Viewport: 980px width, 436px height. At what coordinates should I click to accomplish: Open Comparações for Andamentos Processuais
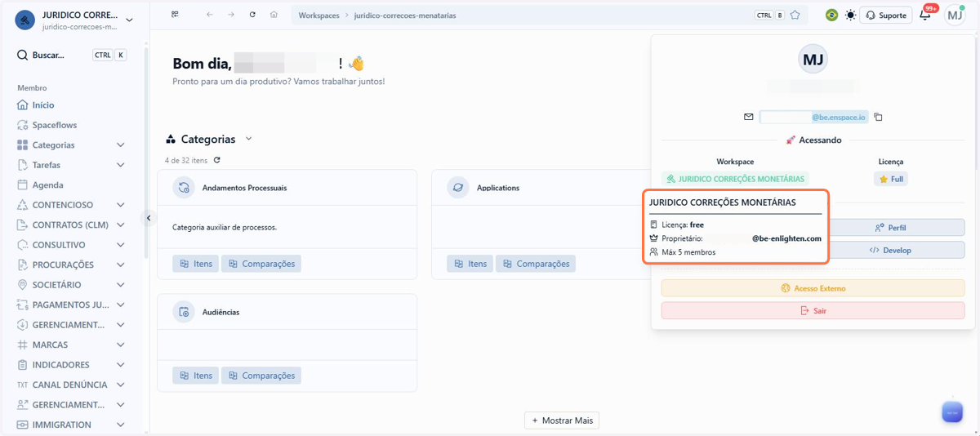click(x=261, y=264)
